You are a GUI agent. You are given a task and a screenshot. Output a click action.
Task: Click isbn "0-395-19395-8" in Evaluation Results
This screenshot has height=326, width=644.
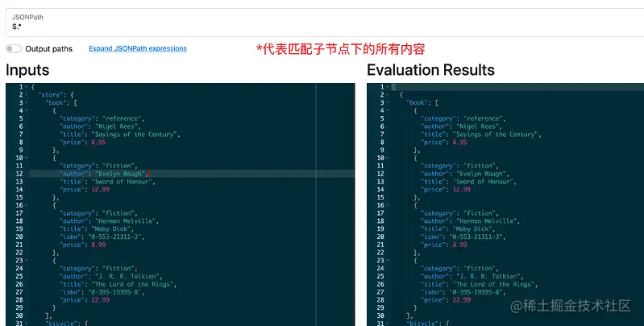(x=476, y=292)
